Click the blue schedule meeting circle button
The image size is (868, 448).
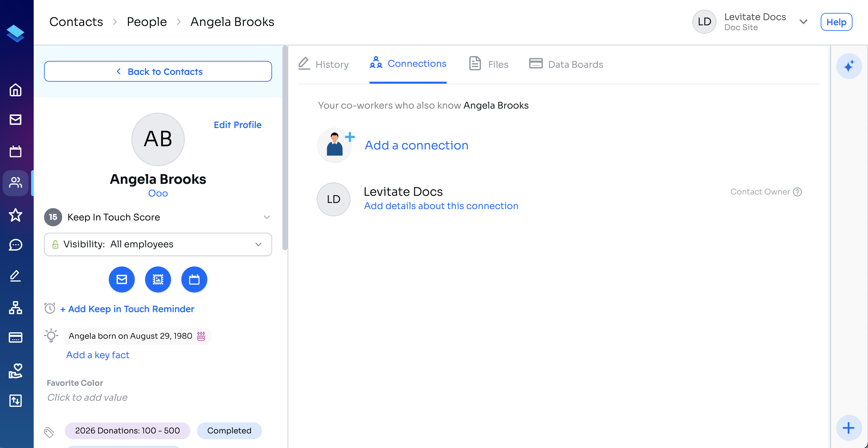(194, 279)
